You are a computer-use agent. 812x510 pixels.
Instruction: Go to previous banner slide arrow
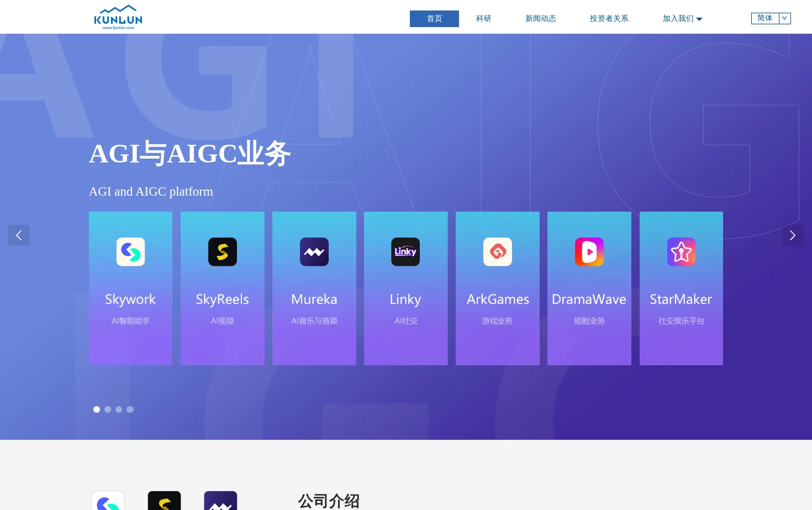[19, 235]
